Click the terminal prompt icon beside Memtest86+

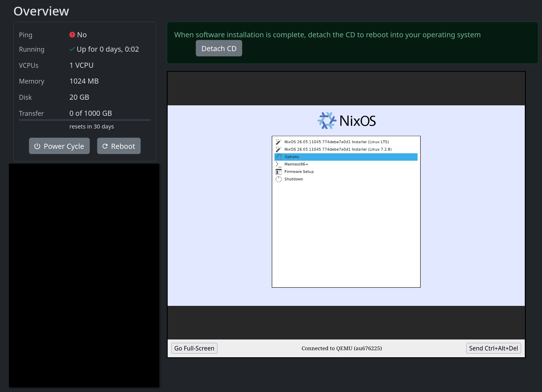[x=278, y=164]
